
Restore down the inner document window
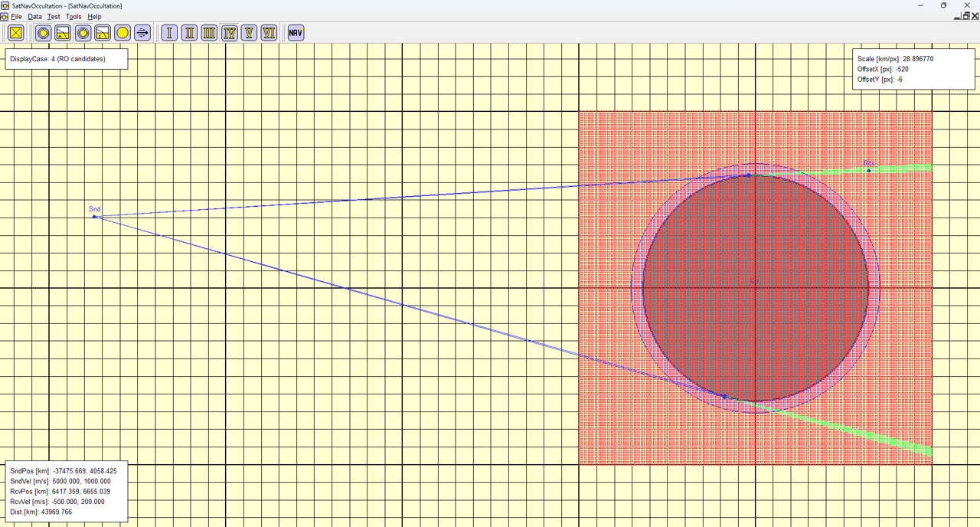pos(964,16)
